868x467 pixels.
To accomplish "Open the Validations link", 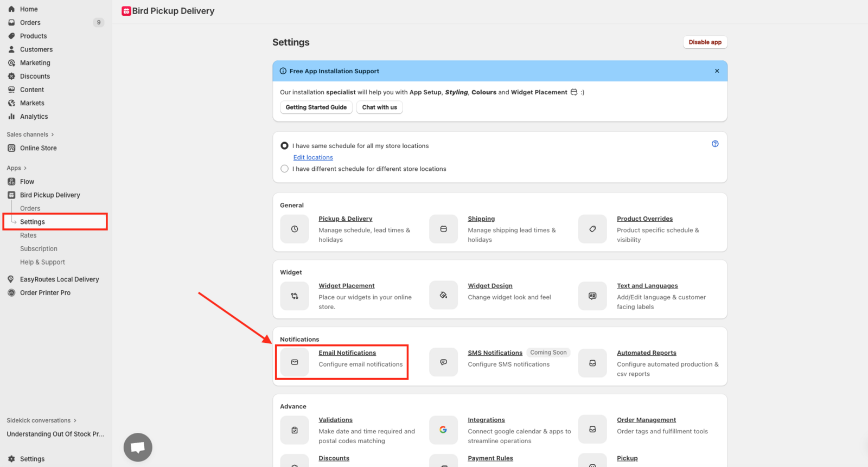I will point(335,420).
